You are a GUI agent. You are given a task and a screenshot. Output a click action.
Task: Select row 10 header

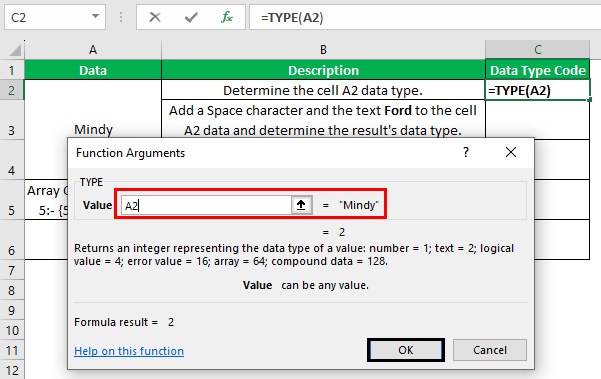12,330
